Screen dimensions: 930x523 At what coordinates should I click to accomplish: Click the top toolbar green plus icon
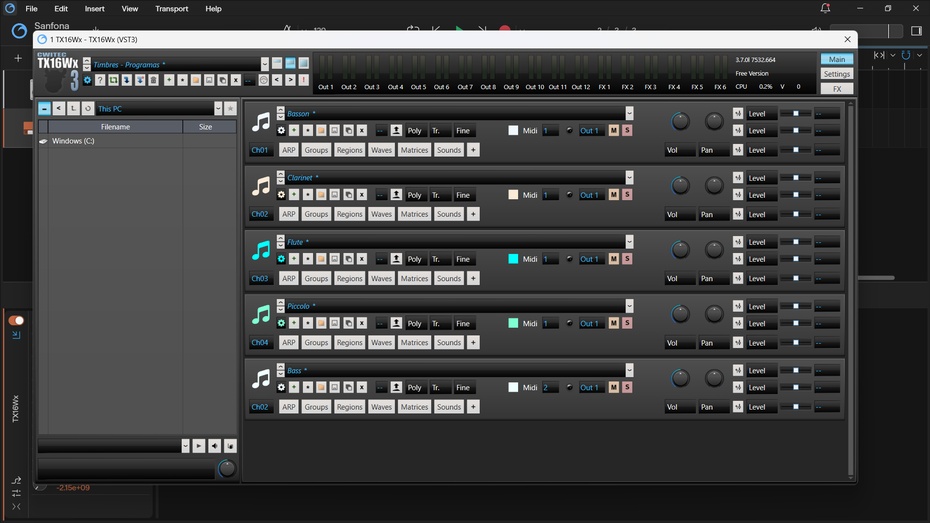click(169, 80)
